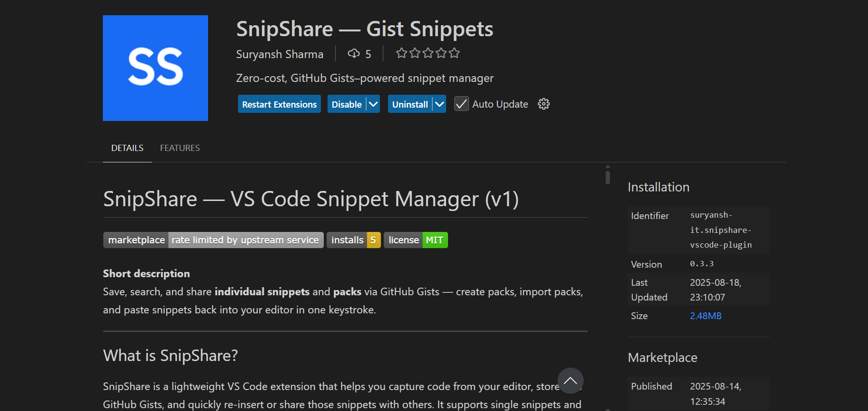
Task: Expand the Uninstall dropdown arrow
Action: 439,104
